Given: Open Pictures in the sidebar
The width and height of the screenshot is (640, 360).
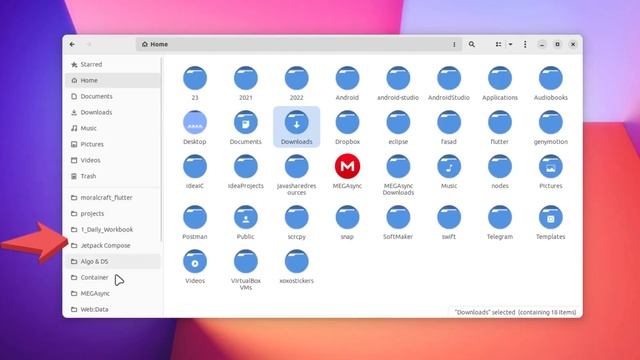Looking at the screenshot, I should 113,144.
